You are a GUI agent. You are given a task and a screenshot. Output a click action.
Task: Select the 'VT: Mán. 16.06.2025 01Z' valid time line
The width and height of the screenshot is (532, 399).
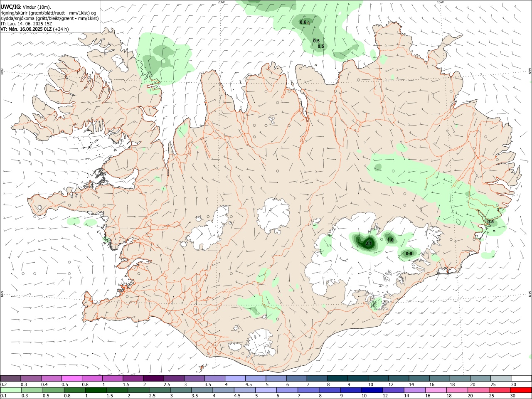[x=26, y=30]
